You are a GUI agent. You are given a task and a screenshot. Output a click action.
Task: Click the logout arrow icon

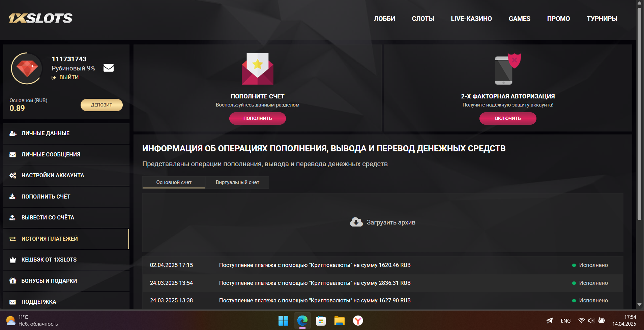[x=54, y=78]
